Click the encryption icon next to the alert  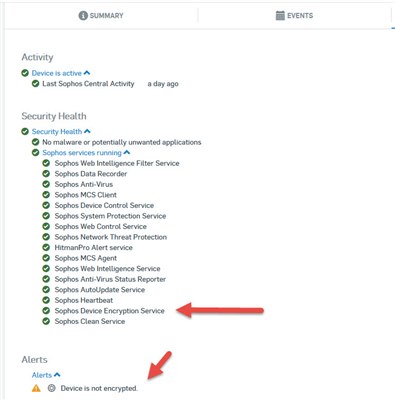coord(51,388)
